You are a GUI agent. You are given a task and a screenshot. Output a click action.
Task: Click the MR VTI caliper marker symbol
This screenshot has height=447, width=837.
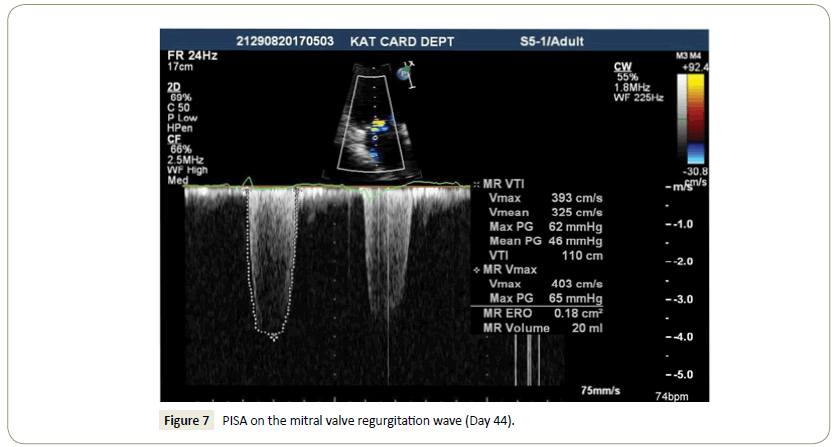pyautogui.click(x=474, y=185)
